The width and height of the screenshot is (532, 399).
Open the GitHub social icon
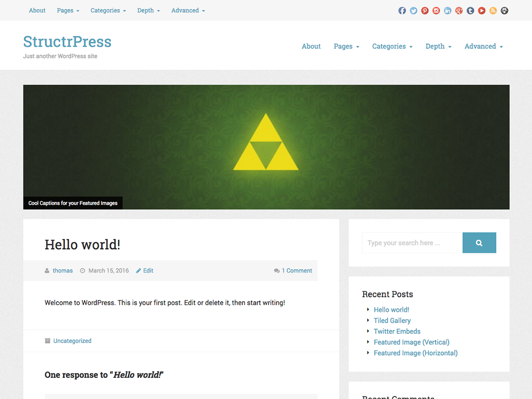tap(505, 11)
